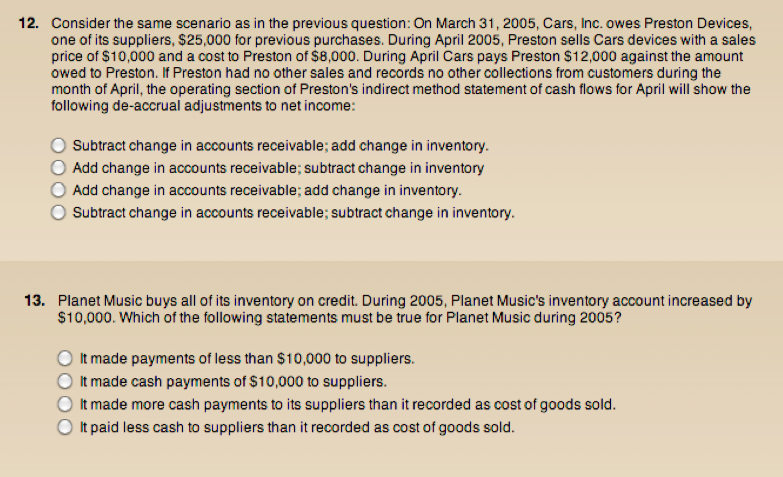Select radio 'It made payments of less than $10,000'
783x477 pixels.
click(65, 359)
